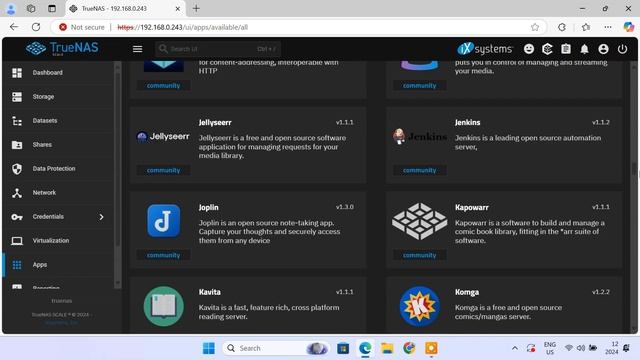Open the Joplin app title
Image resolution: width=640 pixels, height=360 pixels.
click(209, 207)
